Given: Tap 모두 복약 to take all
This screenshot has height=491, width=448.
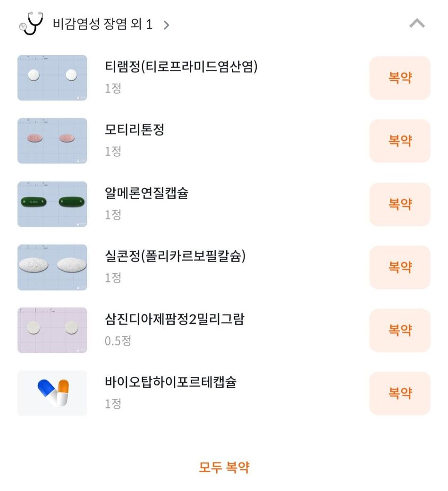Looking at the screenshot, I should [224, 467].
